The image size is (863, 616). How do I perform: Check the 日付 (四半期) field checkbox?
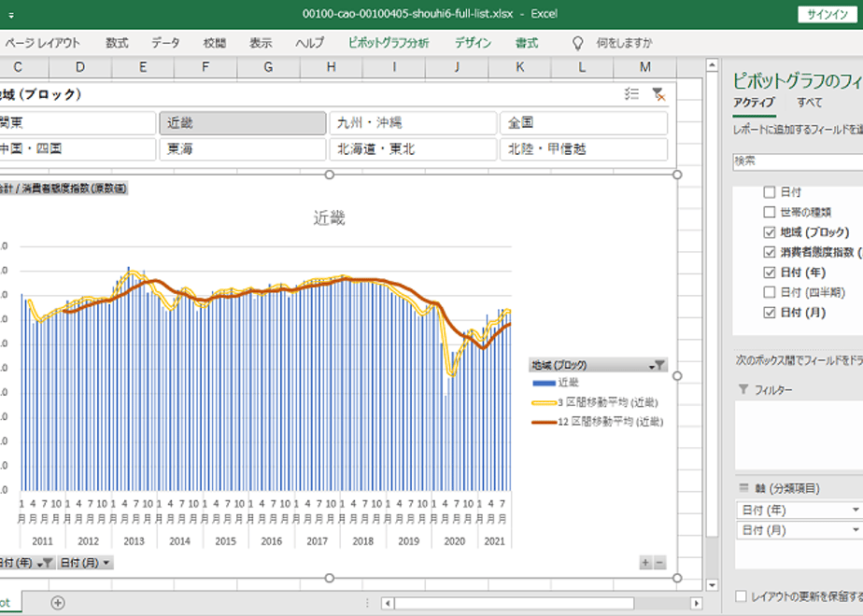click(770, 292)
